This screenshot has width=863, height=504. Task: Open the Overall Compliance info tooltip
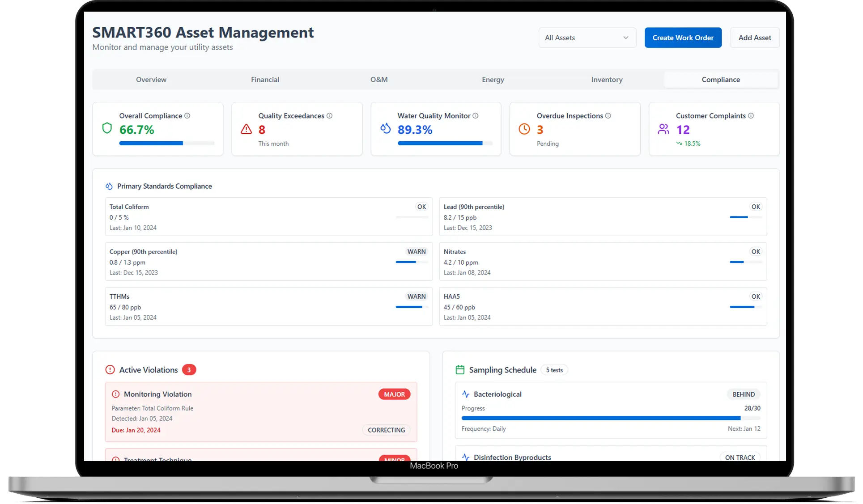(x=187, y=115)
